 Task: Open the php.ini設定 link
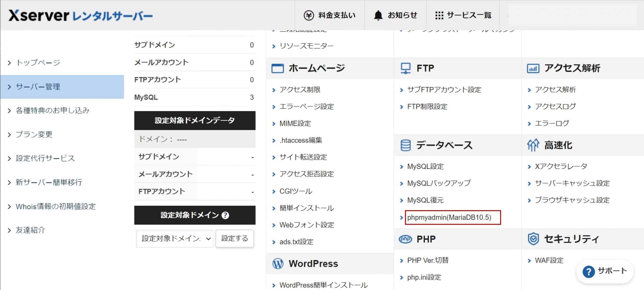(424, 277)
